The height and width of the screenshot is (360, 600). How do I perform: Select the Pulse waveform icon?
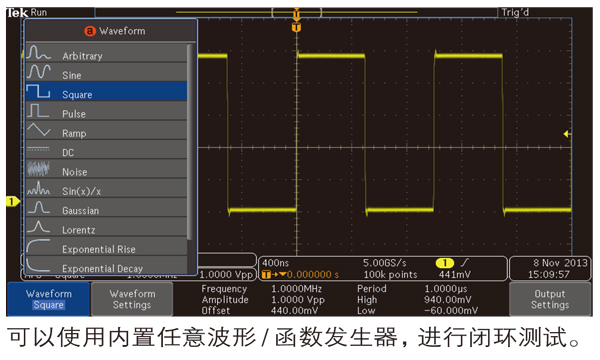pyautogui.click(x=38, y=110)
